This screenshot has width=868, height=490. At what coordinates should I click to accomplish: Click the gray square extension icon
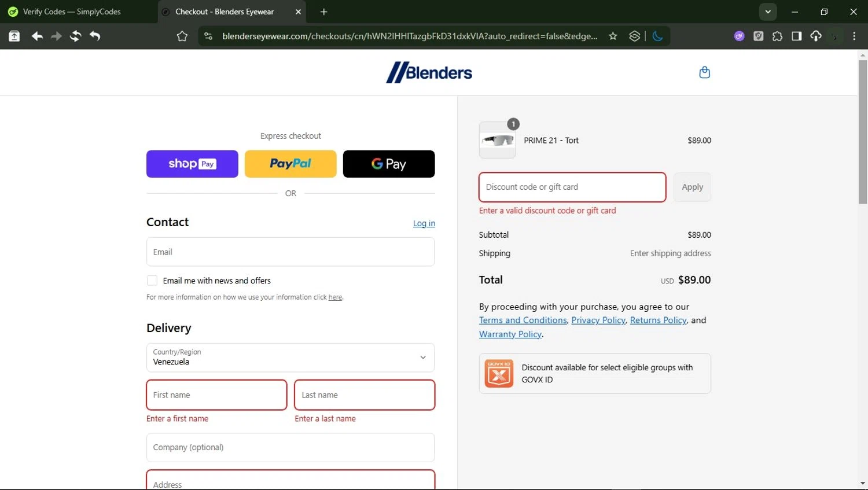point(758,36)
